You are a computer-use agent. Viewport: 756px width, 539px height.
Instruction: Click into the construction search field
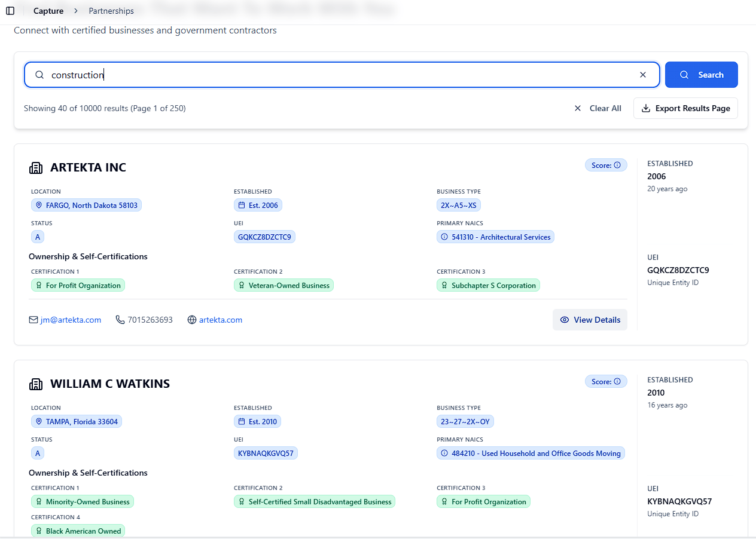click(x=342, y=75)
